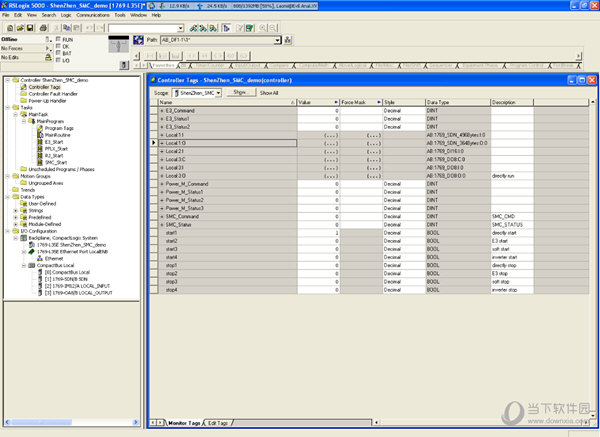
Task: Click the New project toolbar icon
Action: [10, 28]
